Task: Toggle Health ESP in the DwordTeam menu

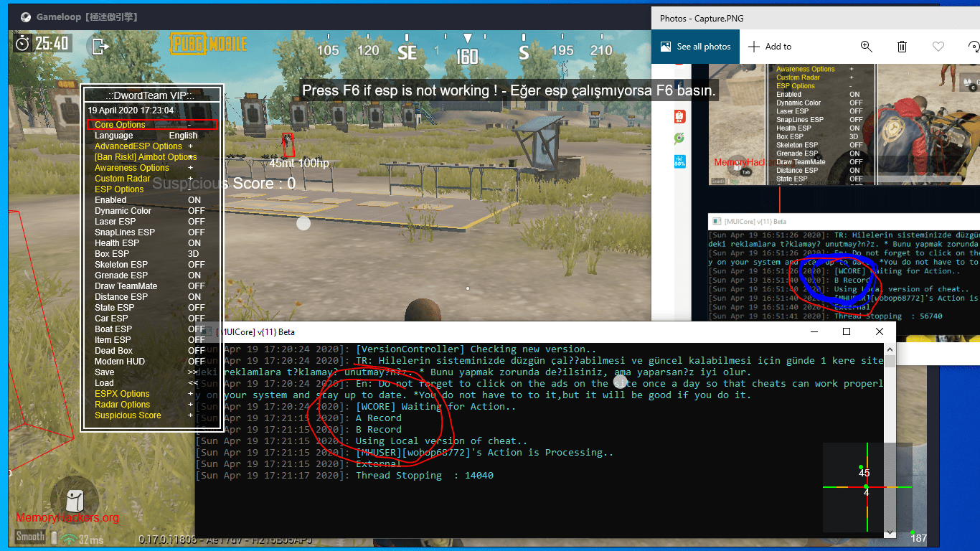Action: 149,243
